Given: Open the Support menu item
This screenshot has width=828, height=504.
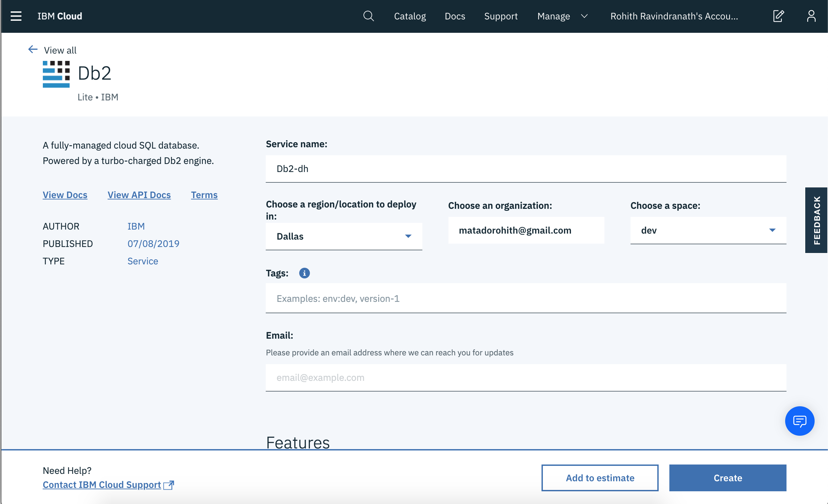Looking at the screenshot, I should pos(500,16).
